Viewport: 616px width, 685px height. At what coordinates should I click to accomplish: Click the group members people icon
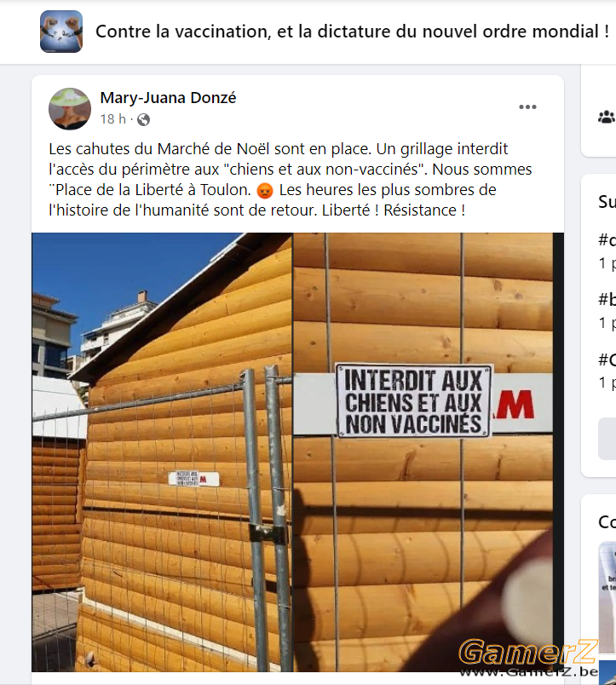[x=607, y=117]
